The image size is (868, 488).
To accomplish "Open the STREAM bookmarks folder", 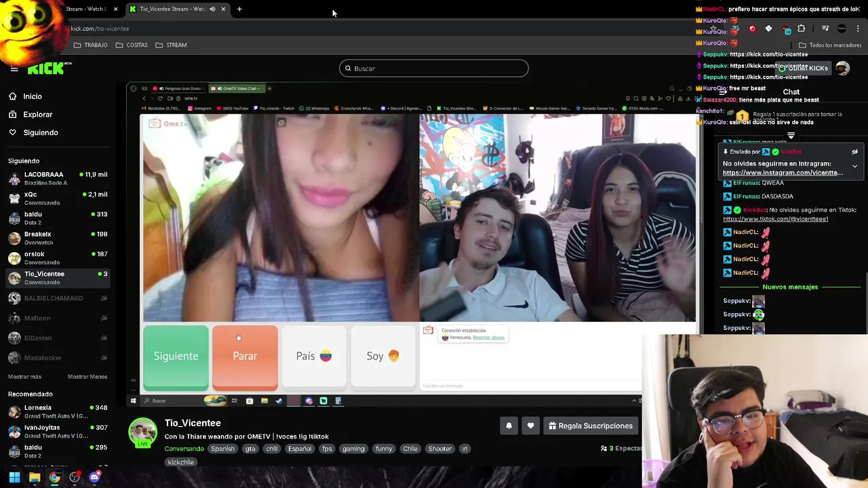I will (171, 45).
